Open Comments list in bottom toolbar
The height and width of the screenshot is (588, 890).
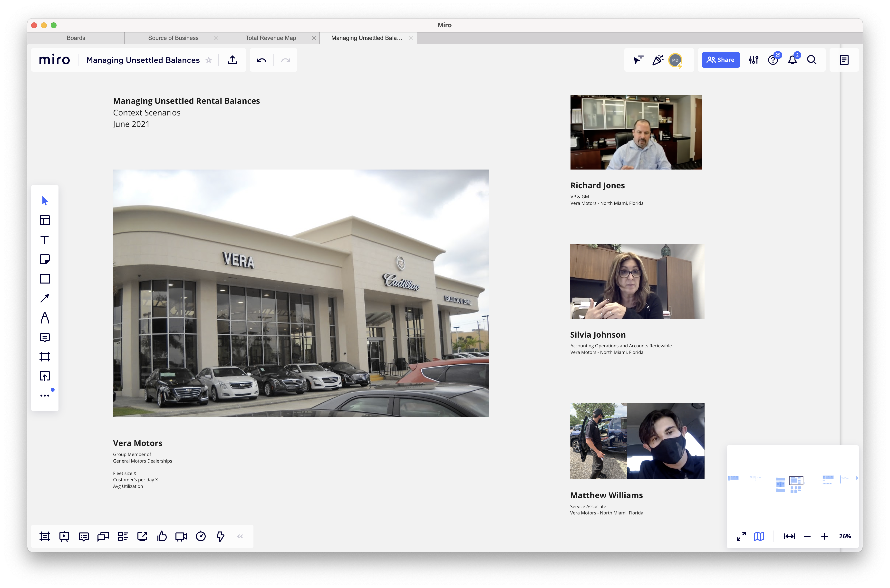pyautogui.click(x=84, y=536)
